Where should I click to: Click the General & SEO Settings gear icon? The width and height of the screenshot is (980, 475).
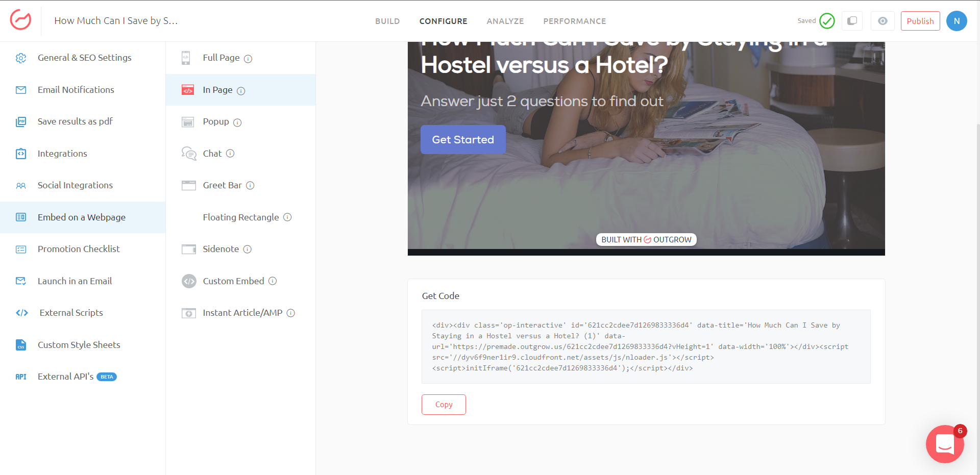21,58
